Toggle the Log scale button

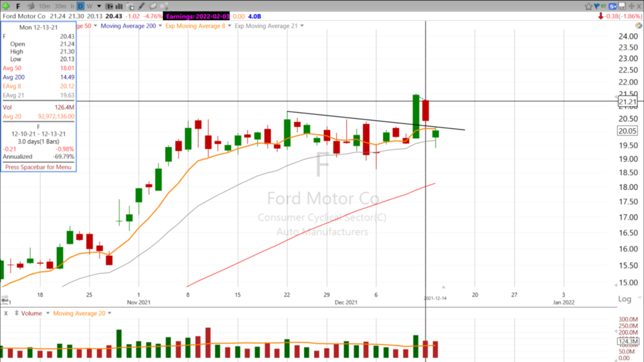(625, 299)
